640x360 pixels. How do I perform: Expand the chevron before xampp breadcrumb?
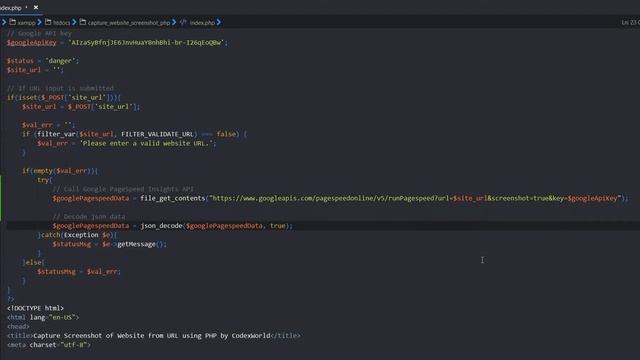4,22
